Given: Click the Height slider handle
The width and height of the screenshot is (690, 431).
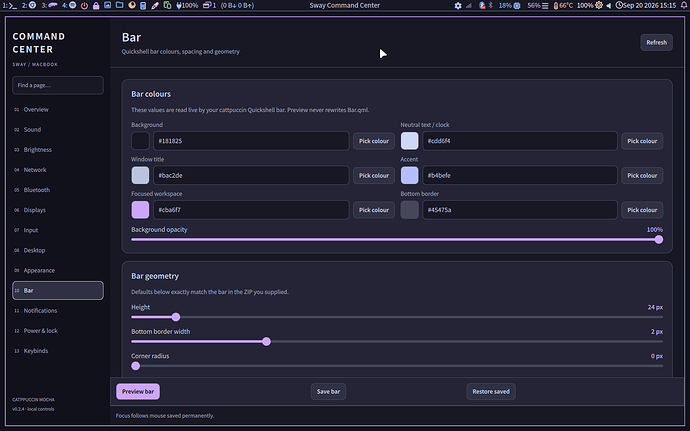Looking at the screenshot, I should point(176,317).
